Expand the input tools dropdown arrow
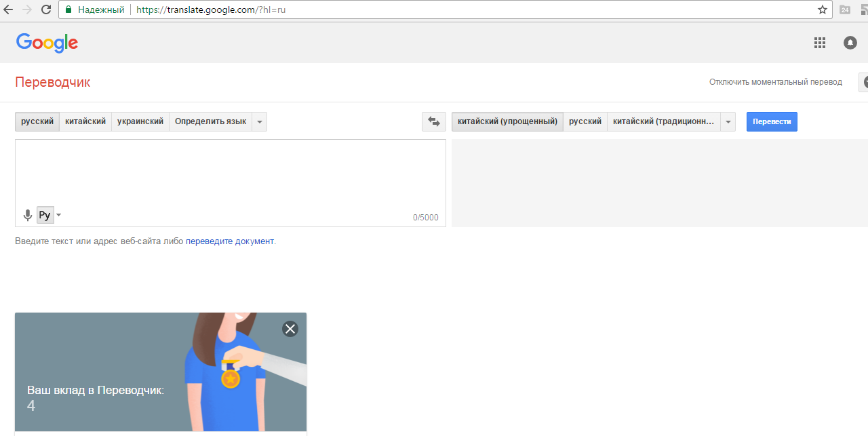Viewport: 868px width, 436px height. point(58,215)
